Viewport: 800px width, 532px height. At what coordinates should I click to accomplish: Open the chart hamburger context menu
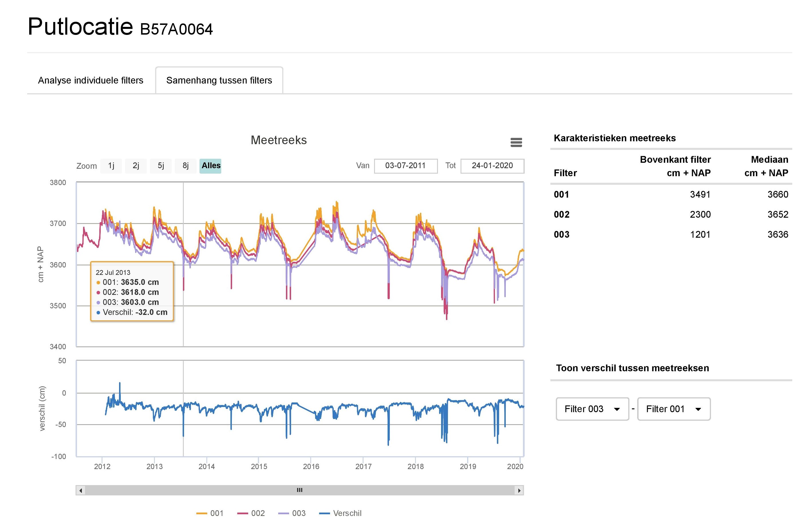click(516, 142)
